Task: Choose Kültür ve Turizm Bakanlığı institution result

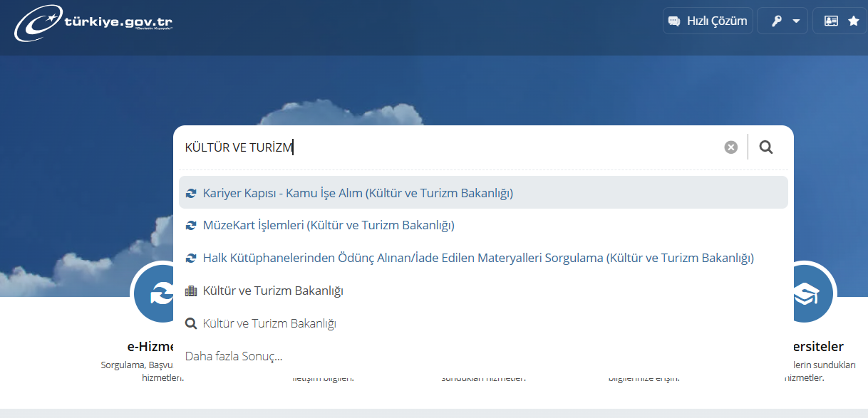Action: tap(273, 291)
